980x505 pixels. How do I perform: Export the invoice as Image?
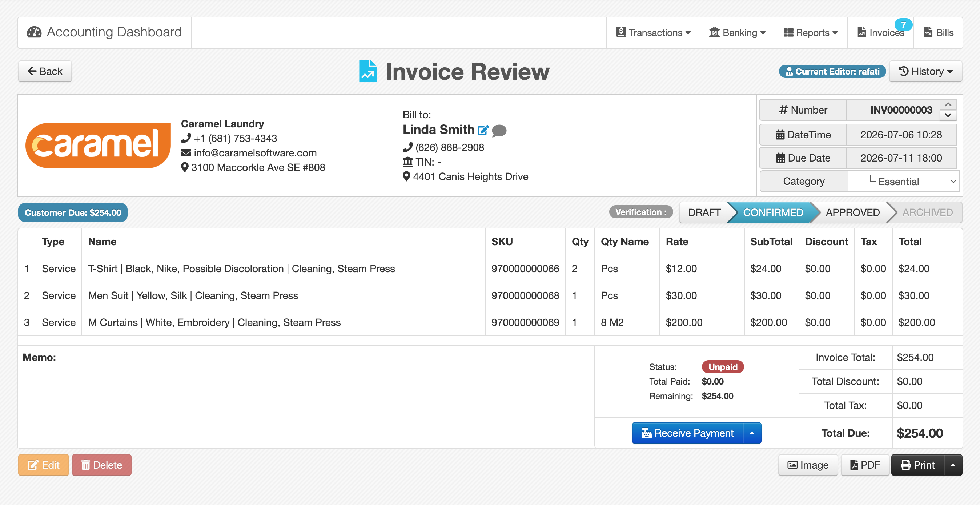[808, 465]
